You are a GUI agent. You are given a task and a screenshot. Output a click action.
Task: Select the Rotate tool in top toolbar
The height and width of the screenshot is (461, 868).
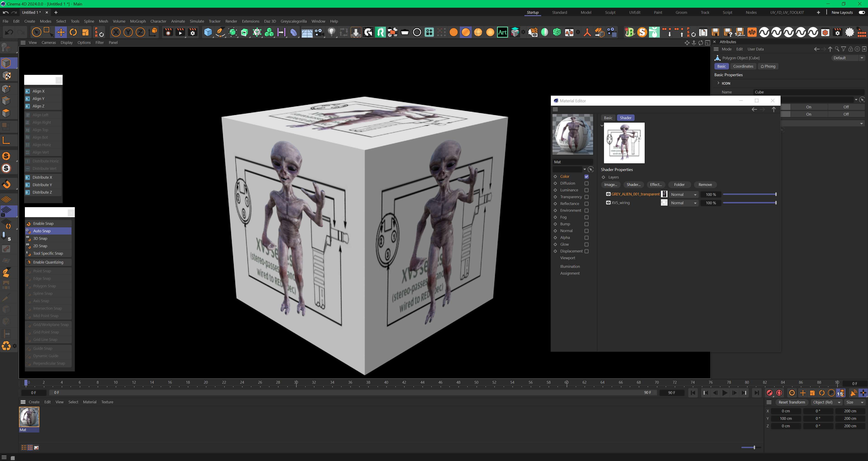(73, 32)
